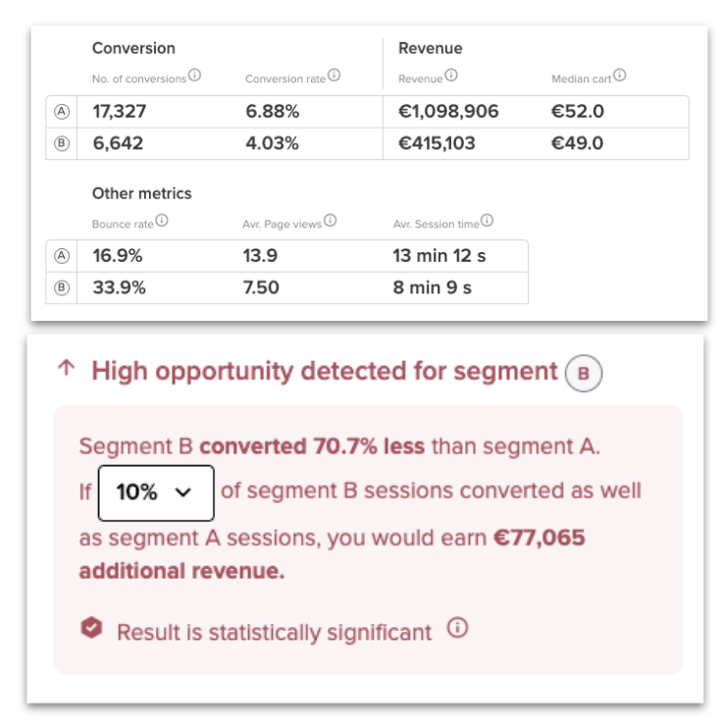Screen dimensions: 724x728
Task: Click info icon after statistically significant text
Action: (457, 628)
